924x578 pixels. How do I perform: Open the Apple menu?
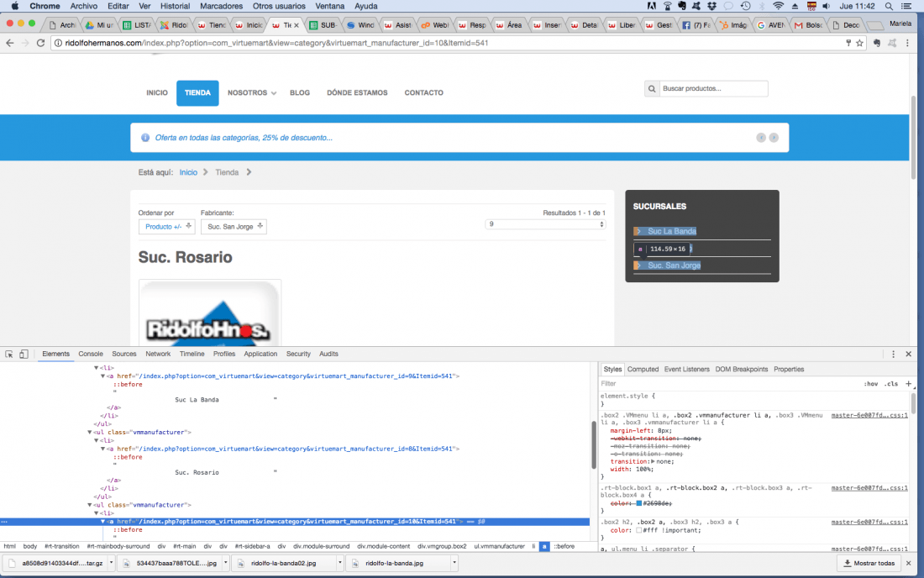tap(15, 7)
